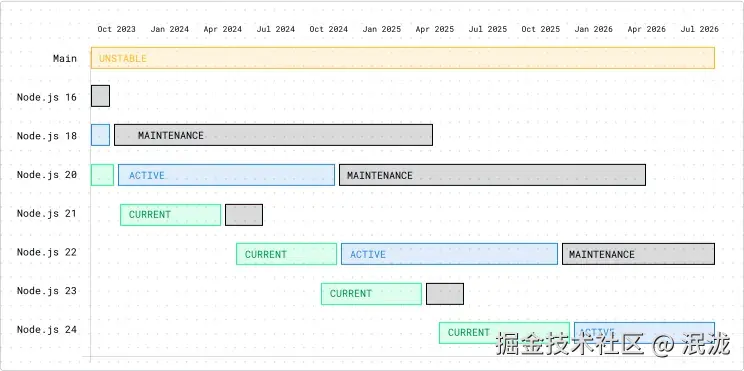Screen dimensions: 744x371
Task: Click the Apr 2024 axis label
Action: (223, 29)
